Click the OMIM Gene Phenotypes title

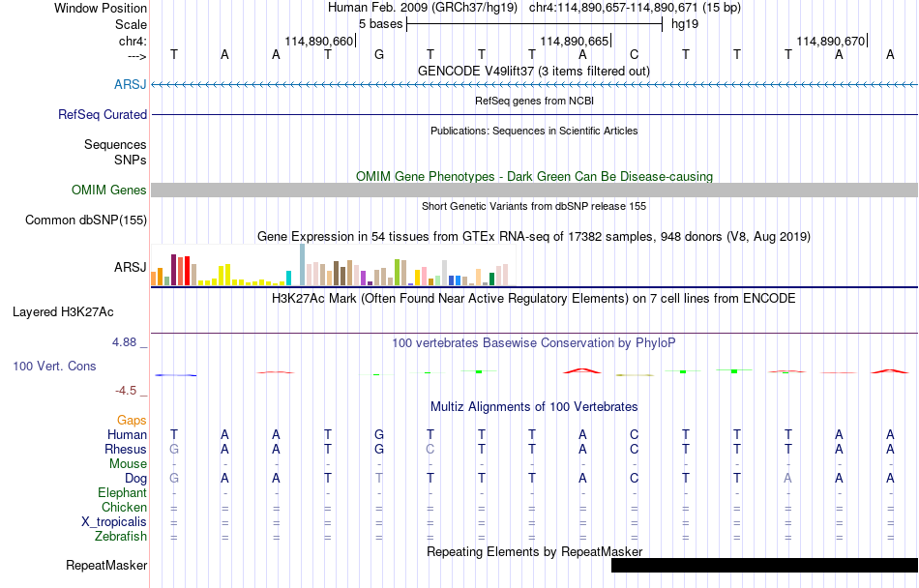click(534, 176)
